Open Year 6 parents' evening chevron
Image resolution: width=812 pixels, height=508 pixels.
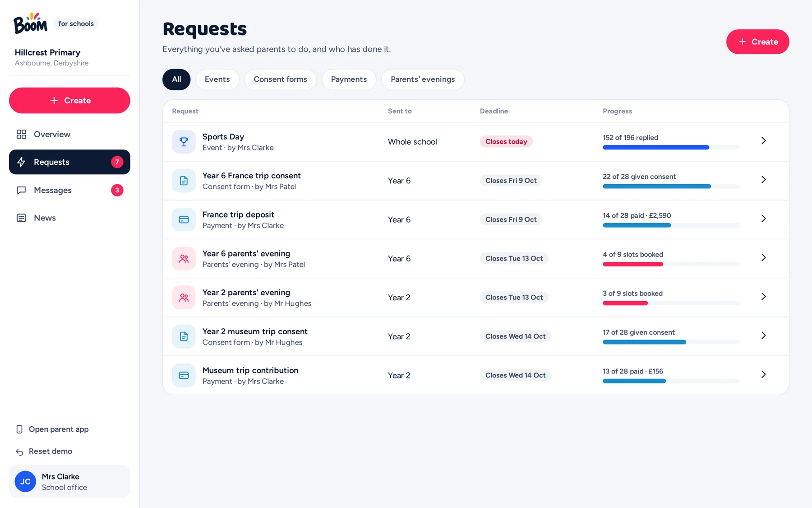coord(763,257)
